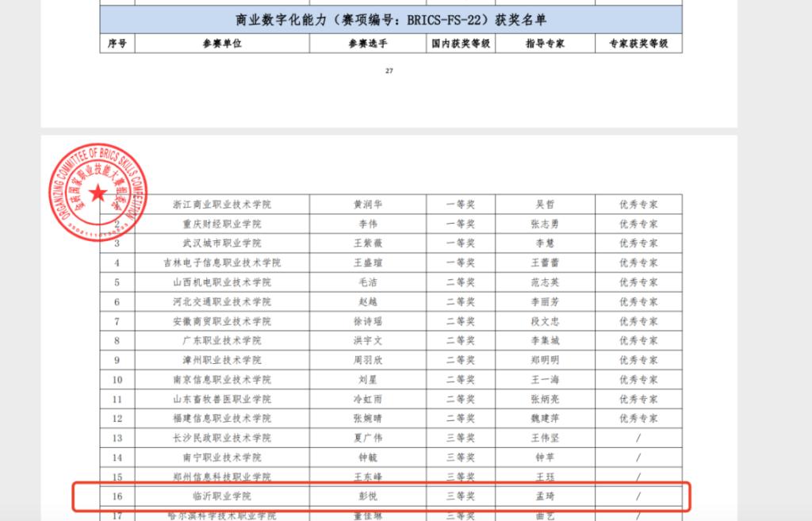Click the 参赛选手 column header
Image resolution: width=812 pixels, height=521 pixels.
pyautogui.click(x=366, y=44)
